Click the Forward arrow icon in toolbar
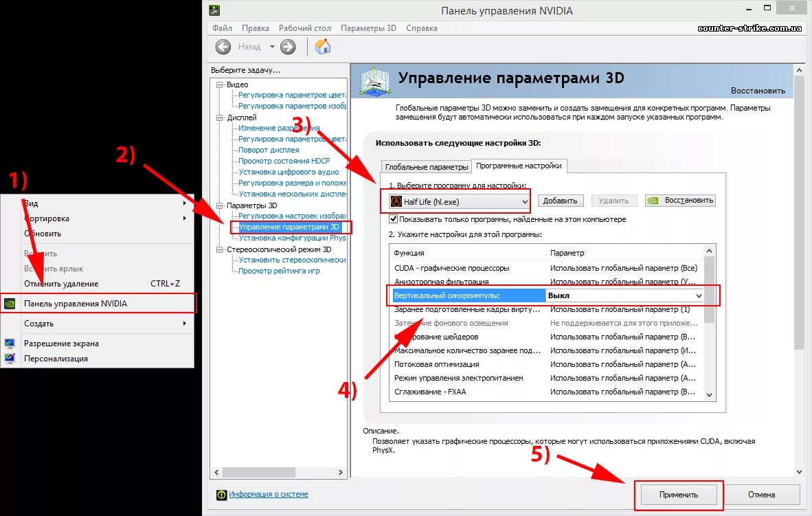Viewport: 812px width, 516px height. tap(288, 47)
